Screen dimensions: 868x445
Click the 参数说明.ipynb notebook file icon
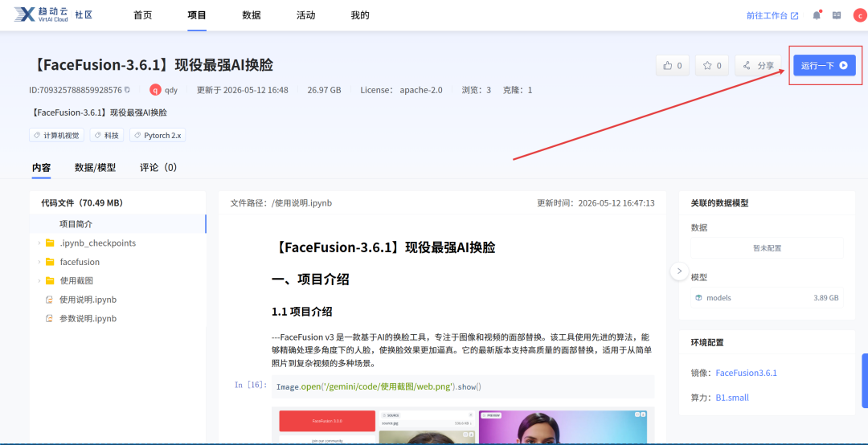[x=49, y=318]
